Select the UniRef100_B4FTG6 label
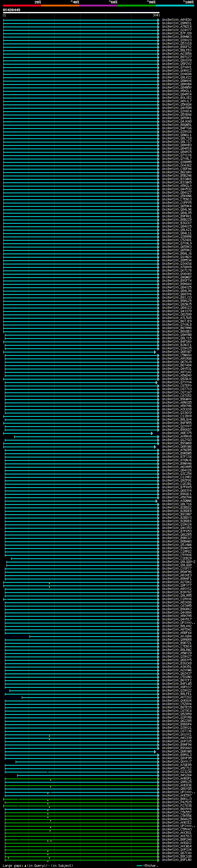The height and width of the screenshot is (868, 197). 176,128
